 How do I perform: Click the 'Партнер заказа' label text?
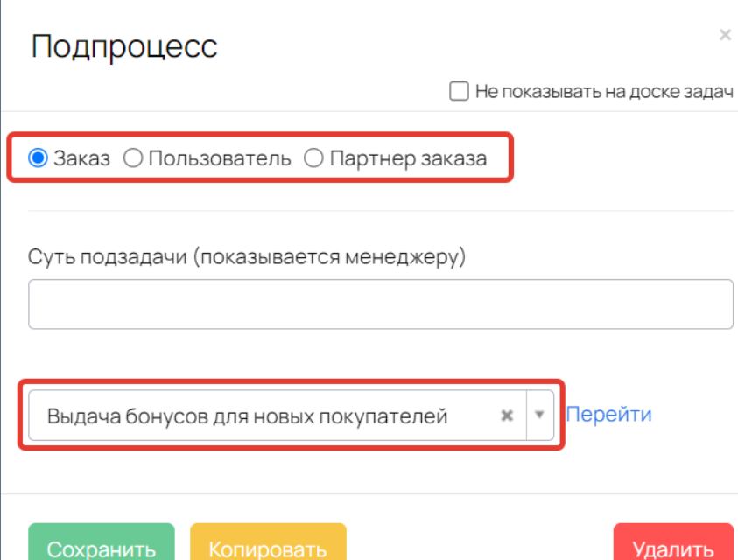click(408, 158)
